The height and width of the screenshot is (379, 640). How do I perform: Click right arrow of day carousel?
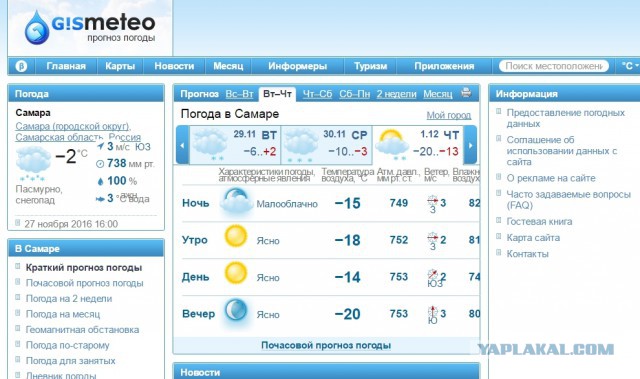click(x=470, y=145)
